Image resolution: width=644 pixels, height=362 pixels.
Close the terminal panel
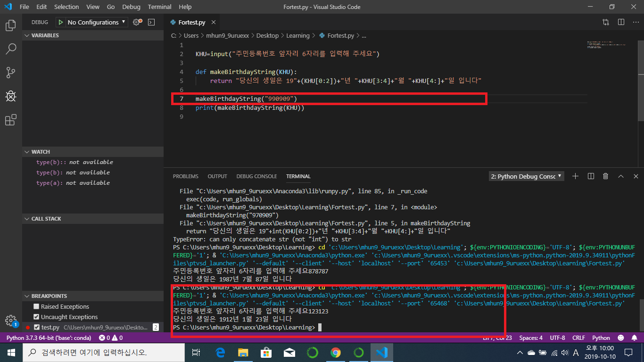[636, 176]
